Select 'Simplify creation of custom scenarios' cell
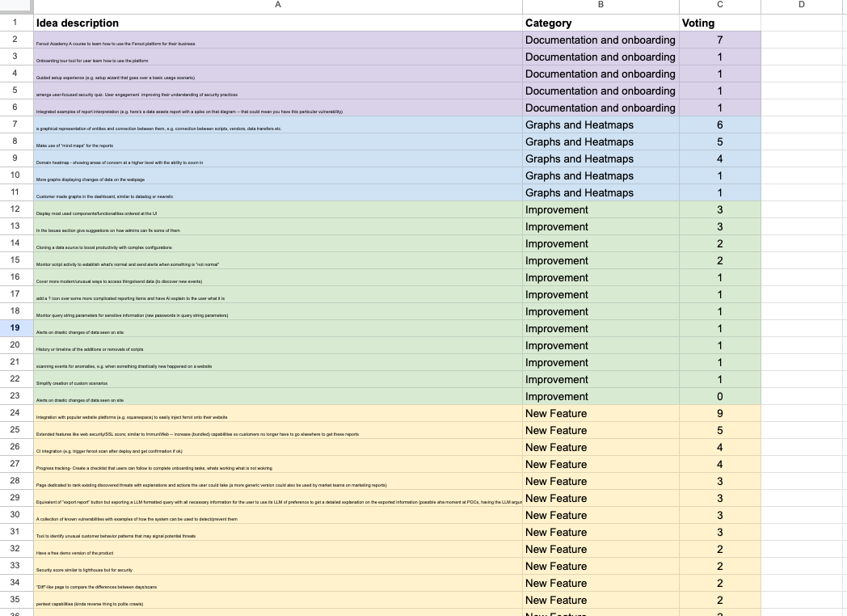 point(278,379)
